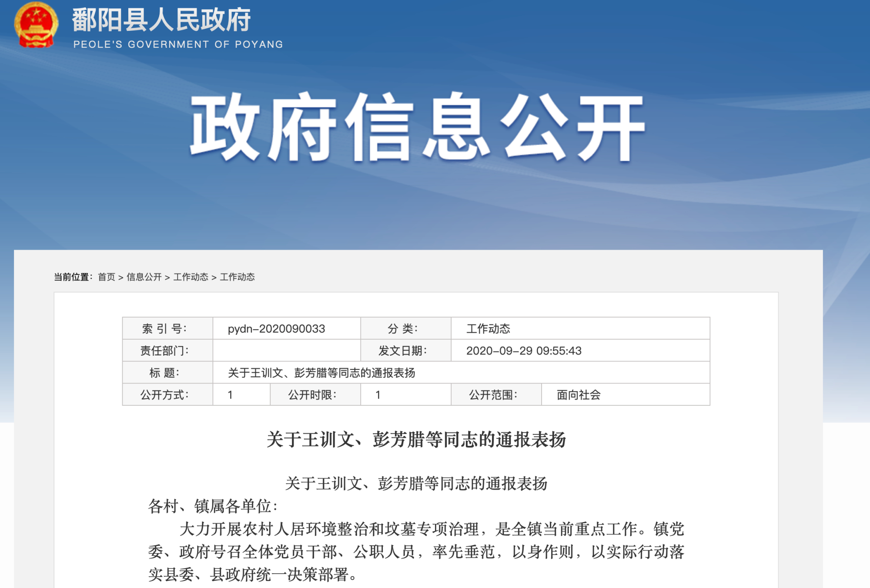Image resolution: width=870 pixels, height=588 pixels.
Task: Click the article subtitle below the headline
Action: pos(416,484)
